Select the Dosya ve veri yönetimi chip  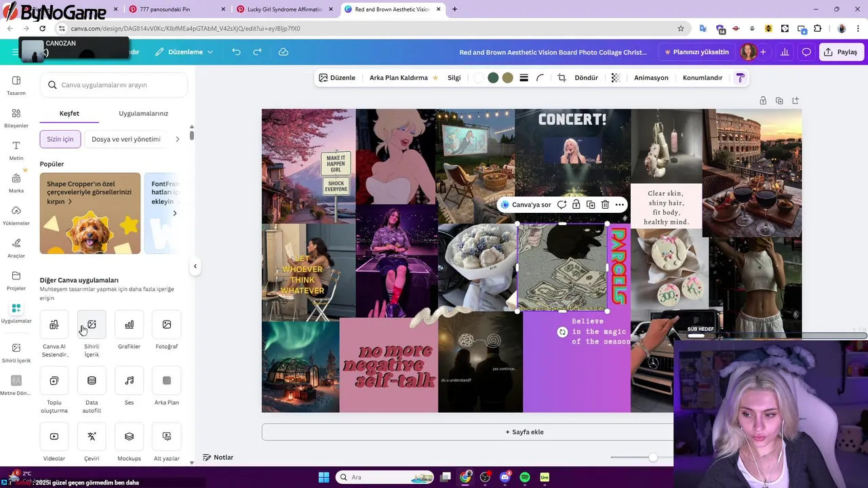(126, 139)
